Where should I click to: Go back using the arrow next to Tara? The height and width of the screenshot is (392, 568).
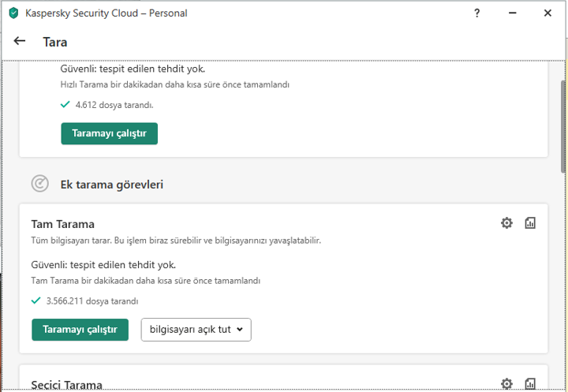click(20, 42)
